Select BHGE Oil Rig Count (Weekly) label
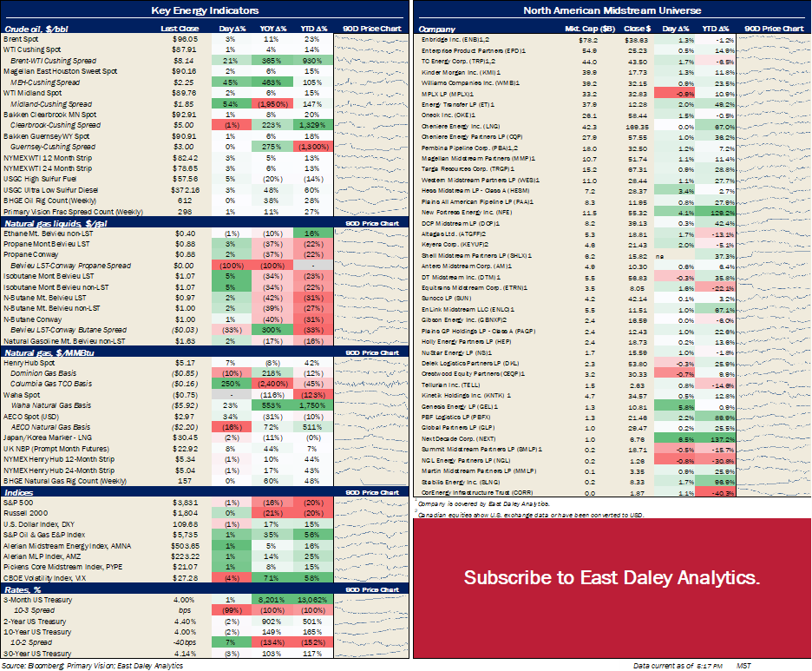Screen dimensions: 812x671 click(x=49, y=201)
